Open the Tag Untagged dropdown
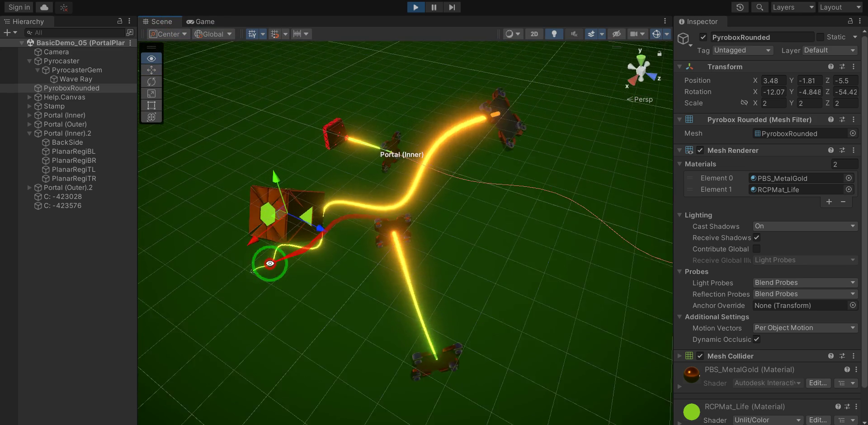868x425 pixels. (742, 50)
